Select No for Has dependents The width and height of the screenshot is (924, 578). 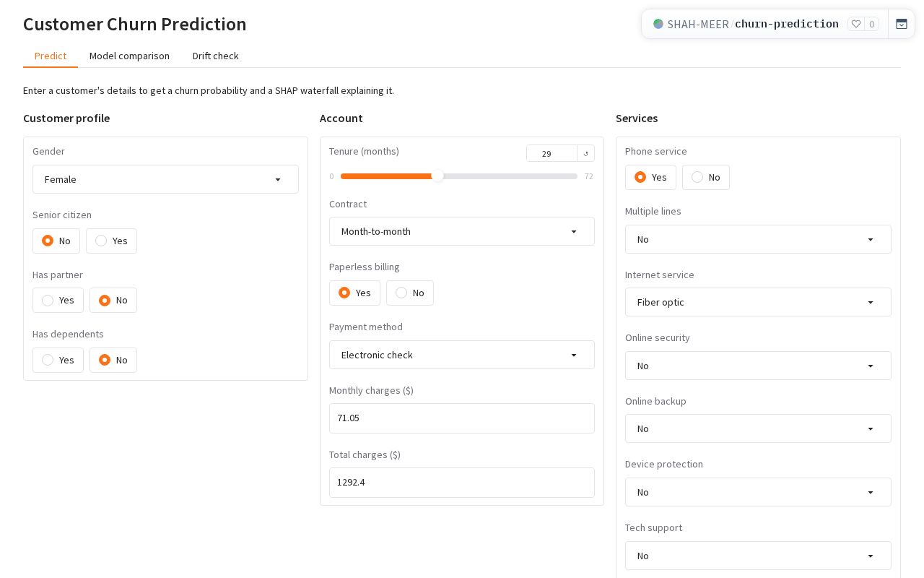113,360
